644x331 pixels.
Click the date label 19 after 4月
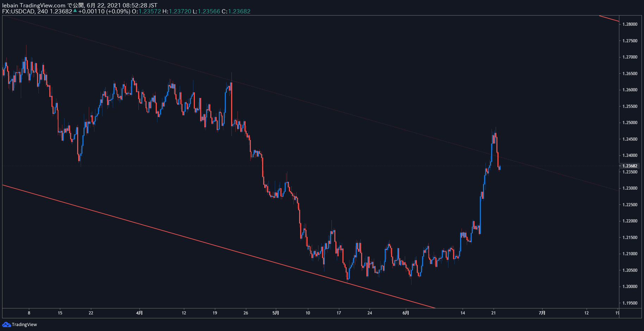pyautogui.click(x=215, y=313)
